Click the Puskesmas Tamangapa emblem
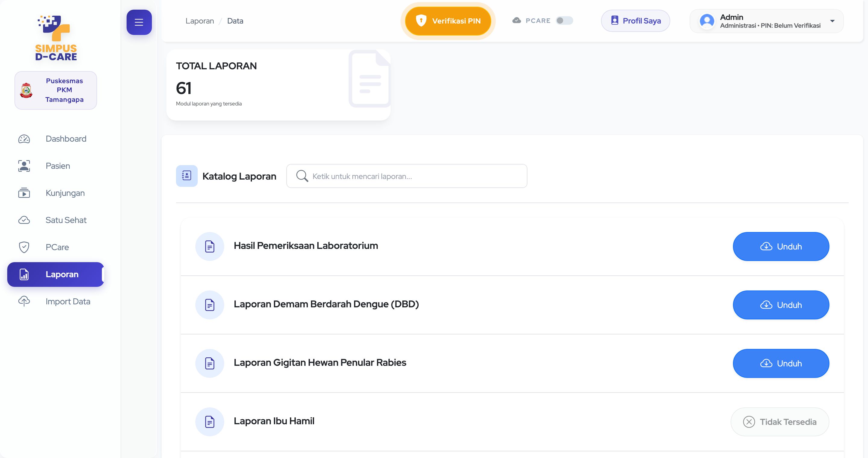 (26, 91)
